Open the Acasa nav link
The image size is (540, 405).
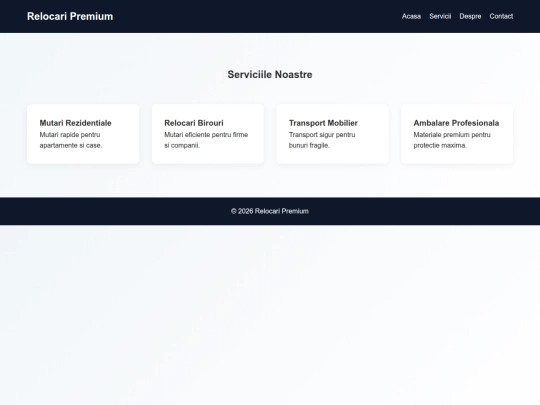(x=411, y=16)
